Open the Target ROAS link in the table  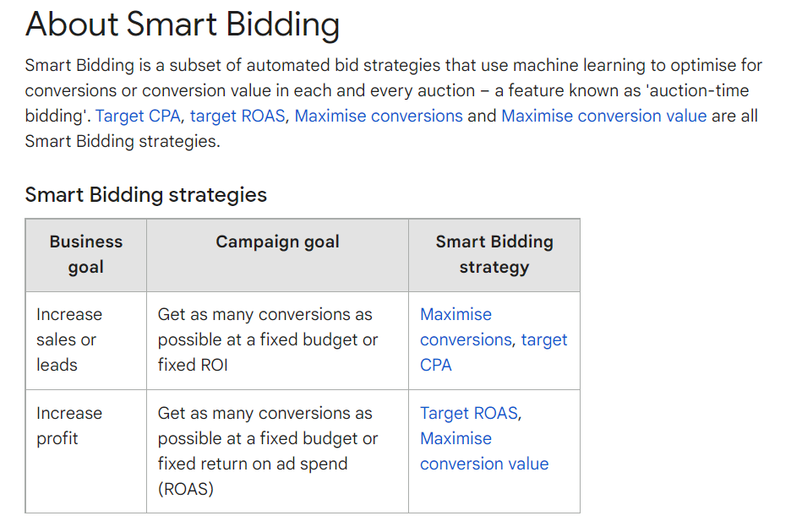[x=469, y=413]
